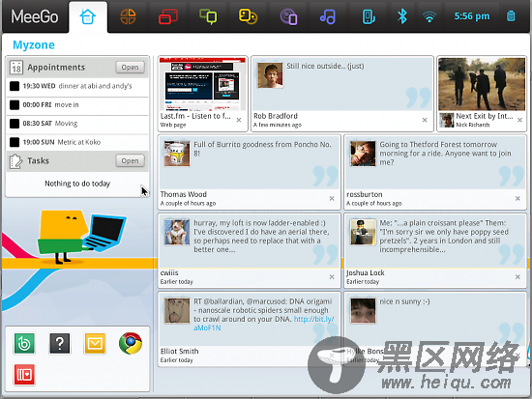
Task: Click the move in black marker
Action: click(15, 104)
